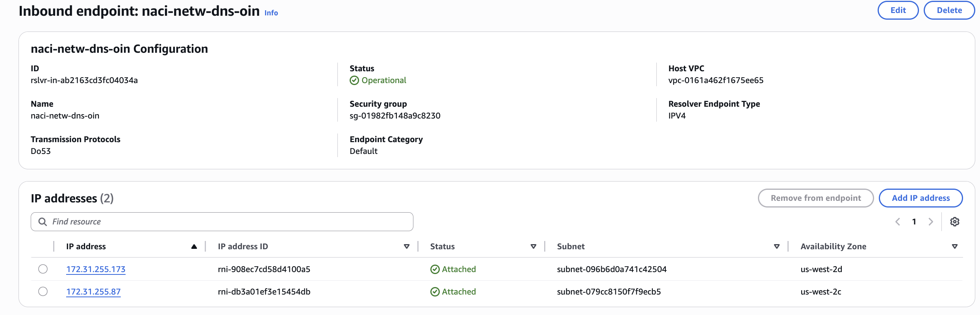Sort by Status column arrow

point(534,246)
